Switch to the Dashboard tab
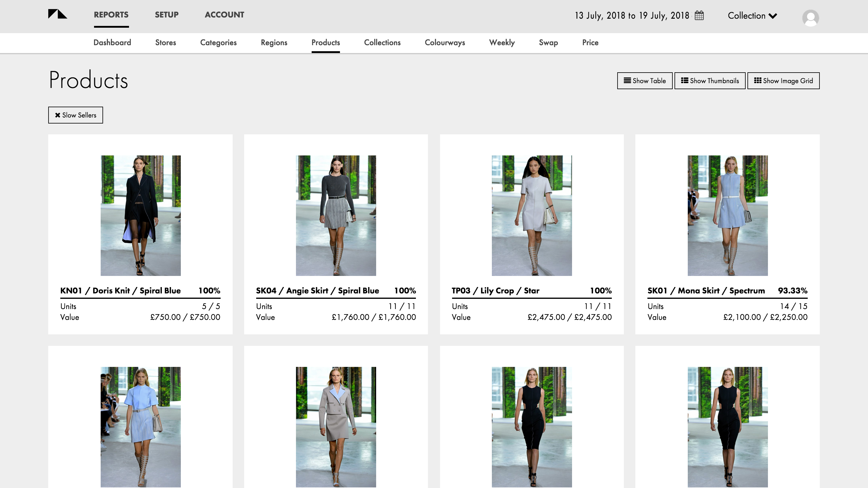The image size is (868, 488). (112, 43)
